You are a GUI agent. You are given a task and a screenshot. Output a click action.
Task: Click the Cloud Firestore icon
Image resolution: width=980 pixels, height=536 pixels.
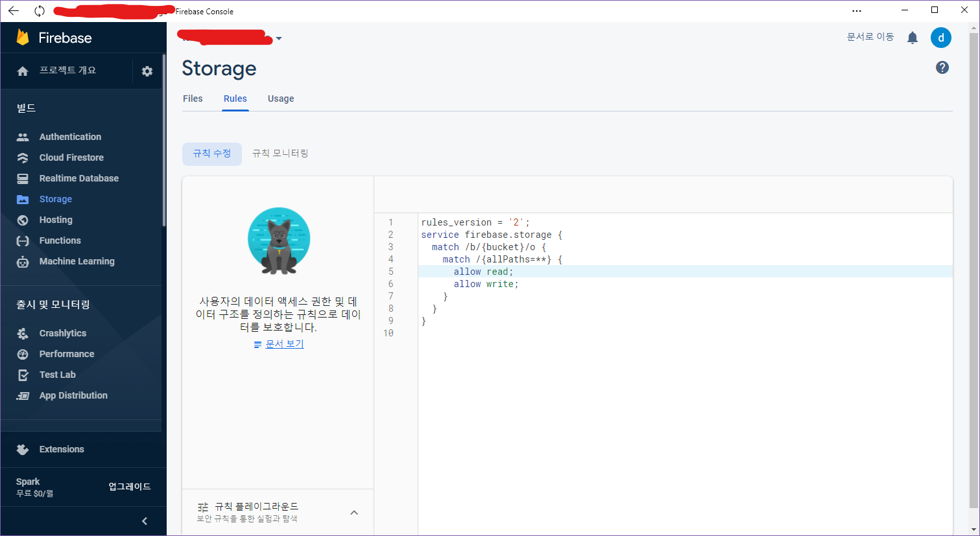23,157
